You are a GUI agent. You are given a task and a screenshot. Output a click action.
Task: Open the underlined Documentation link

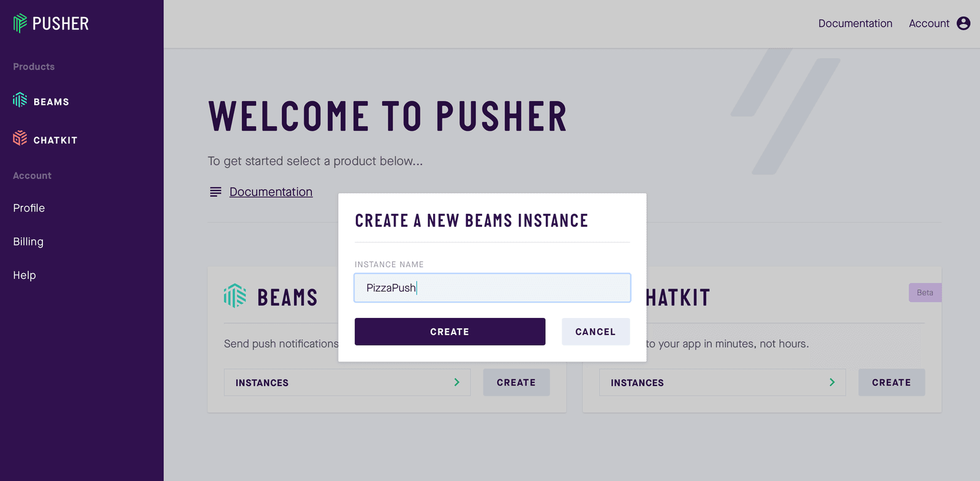coord(271,192)
